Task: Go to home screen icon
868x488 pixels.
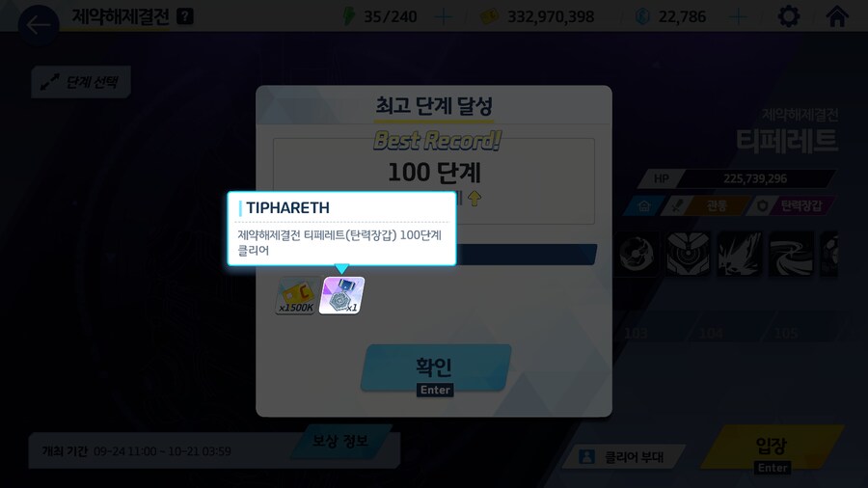Action: click(x=837, y=16)
